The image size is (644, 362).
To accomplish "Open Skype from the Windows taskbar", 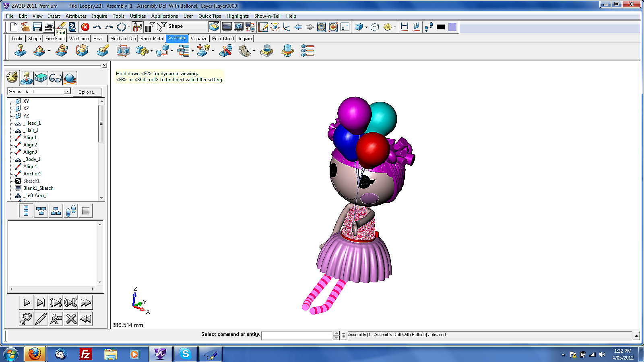I will pos(186,354).
